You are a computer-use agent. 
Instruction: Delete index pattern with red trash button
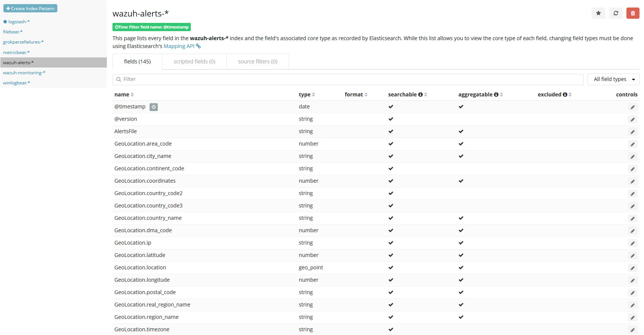633,13
